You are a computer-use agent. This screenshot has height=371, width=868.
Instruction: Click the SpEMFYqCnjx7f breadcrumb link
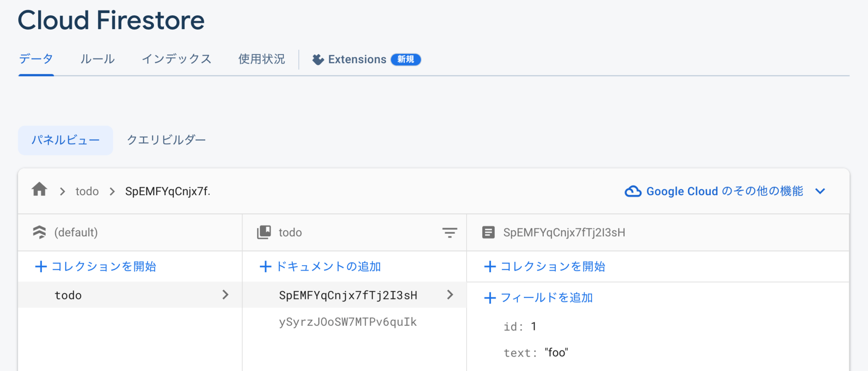point(167,191)
